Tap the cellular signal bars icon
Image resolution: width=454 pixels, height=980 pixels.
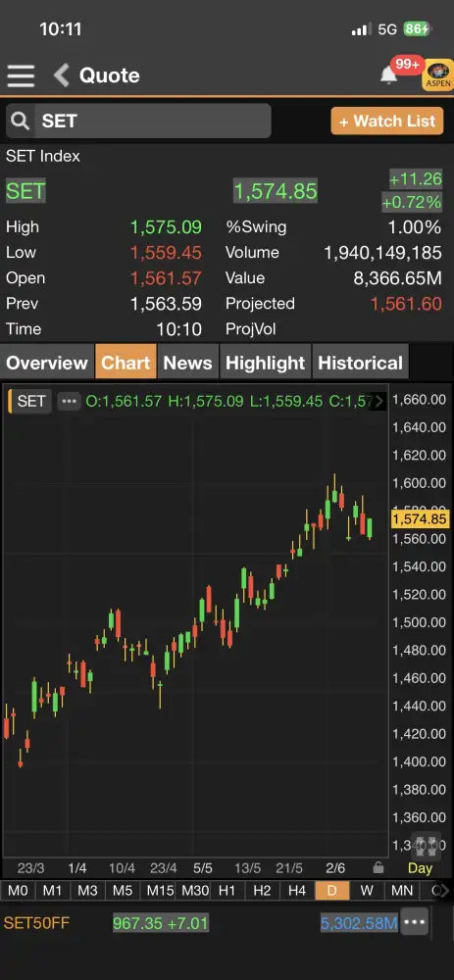[x=361, y=29]
